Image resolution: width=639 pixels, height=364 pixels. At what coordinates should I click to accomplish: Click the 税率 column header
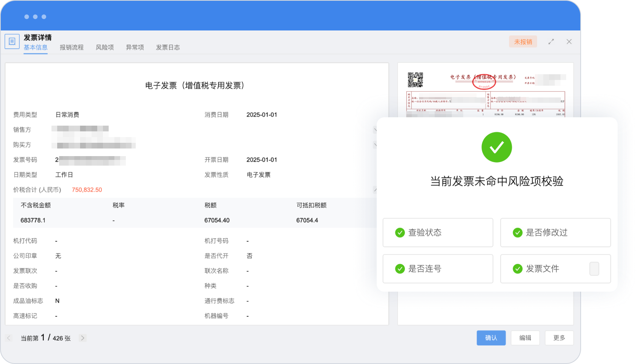pyautogui.click(x=119, y=205)
